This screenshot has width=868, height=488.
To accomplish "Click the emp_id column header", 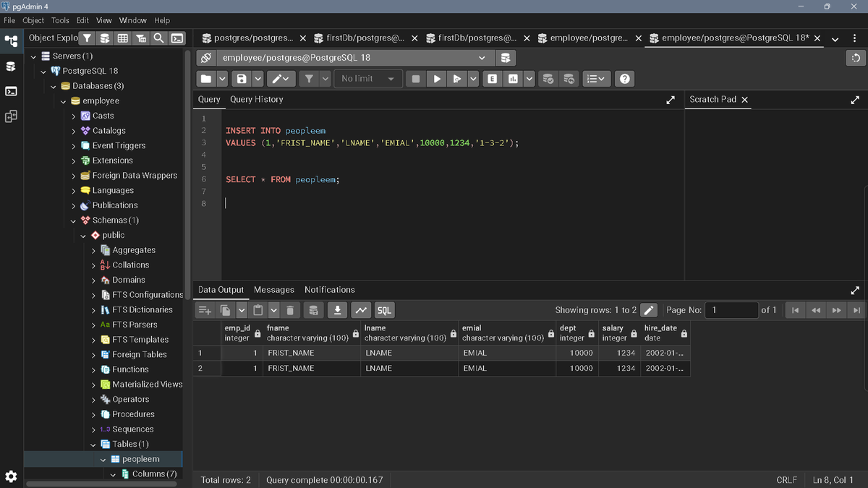I will 242,333.
